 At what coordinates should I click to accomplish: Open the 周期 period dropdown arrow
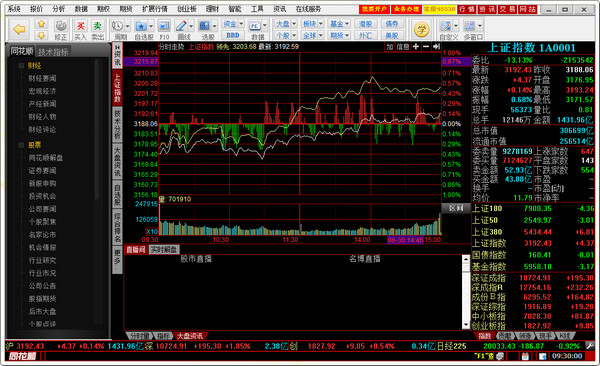(x=127, y=26)
